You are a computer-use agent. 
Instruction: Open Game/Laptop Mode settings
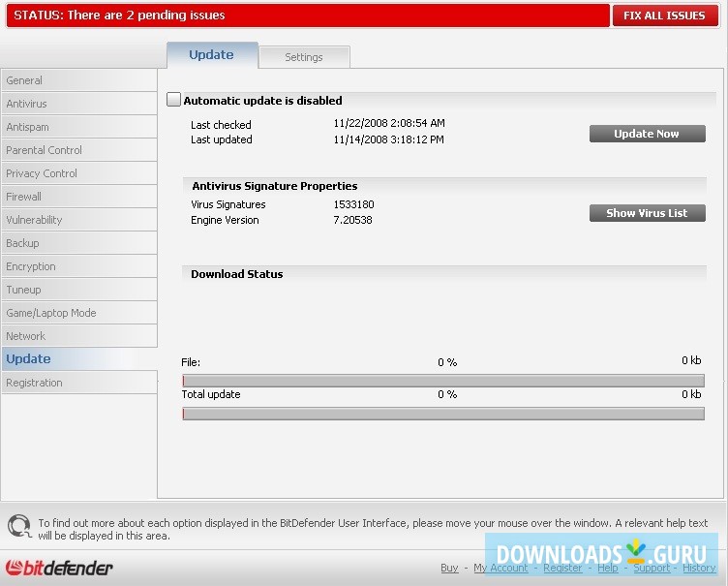pyautogui.click(x=79, y=313)
